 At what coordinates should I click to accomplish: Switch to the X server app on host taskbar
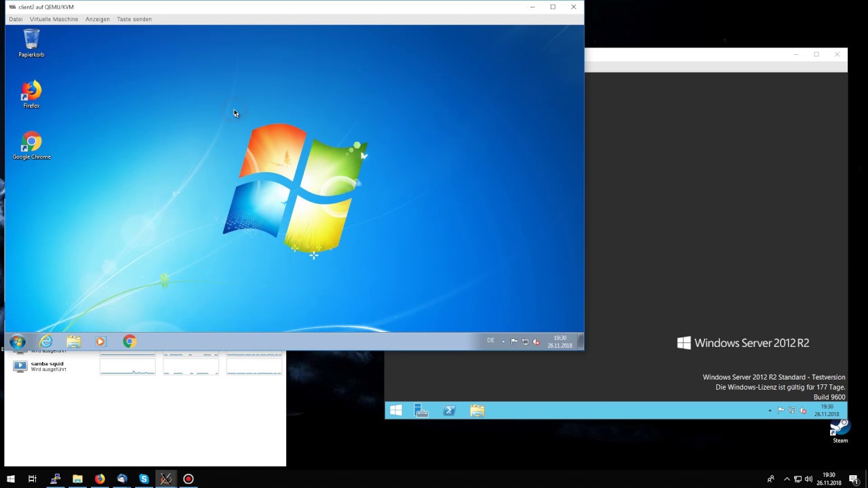[x=166, y=479]
